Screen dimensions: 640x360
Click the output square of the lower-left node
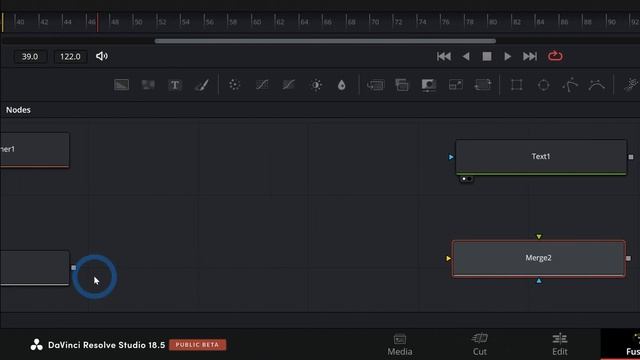[x=73, y=268]
